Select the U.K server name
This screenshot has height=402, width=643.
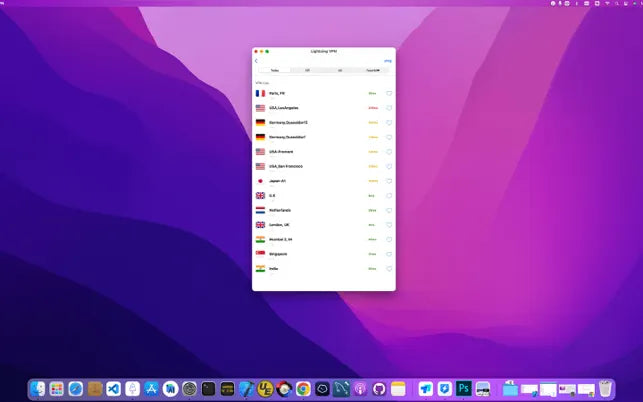272,196
